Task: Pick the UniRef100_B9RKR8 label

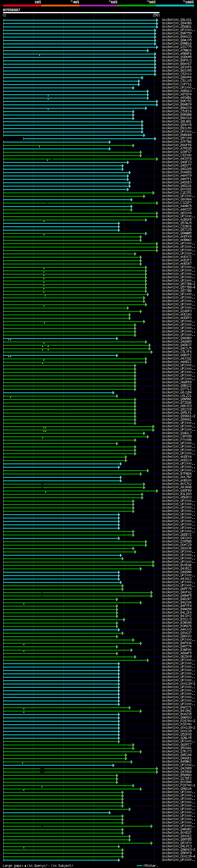Action: pos(177,135)
